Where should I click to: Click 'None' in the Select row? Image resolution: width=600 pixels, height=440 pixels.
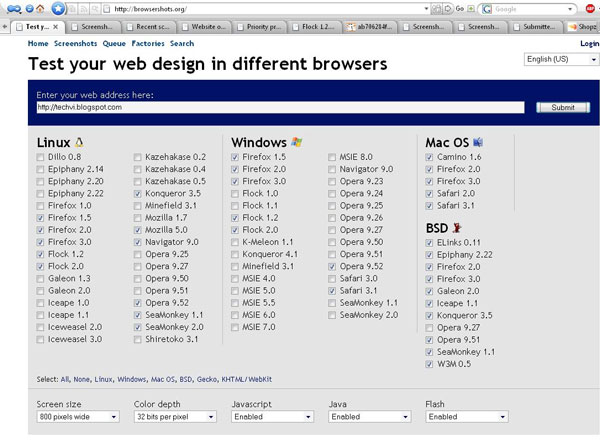(x=82, y=380)
